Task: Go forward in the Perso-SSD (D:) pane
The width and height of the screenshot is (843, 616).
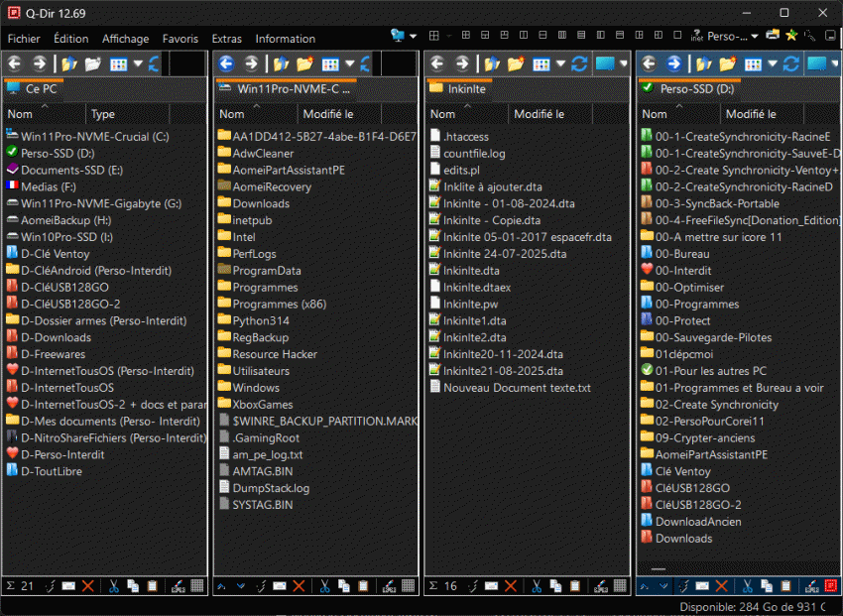Action: (673, 63)
